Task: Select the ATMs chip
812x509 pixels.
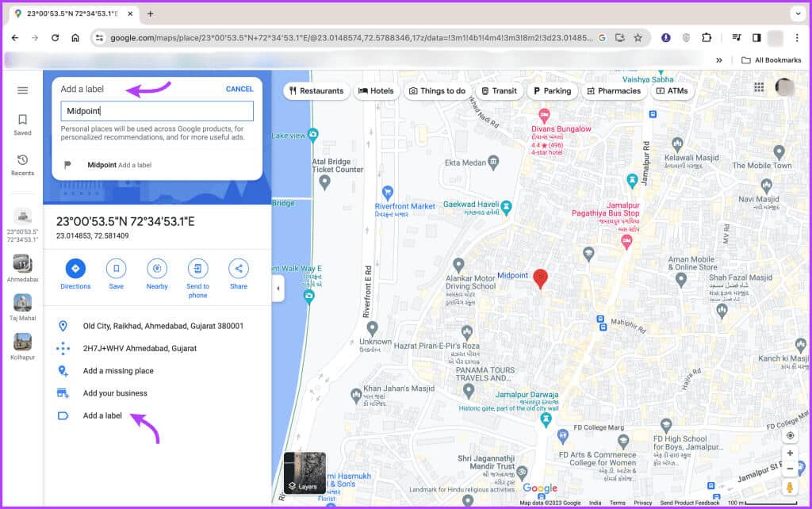Action: pos(672,91)
